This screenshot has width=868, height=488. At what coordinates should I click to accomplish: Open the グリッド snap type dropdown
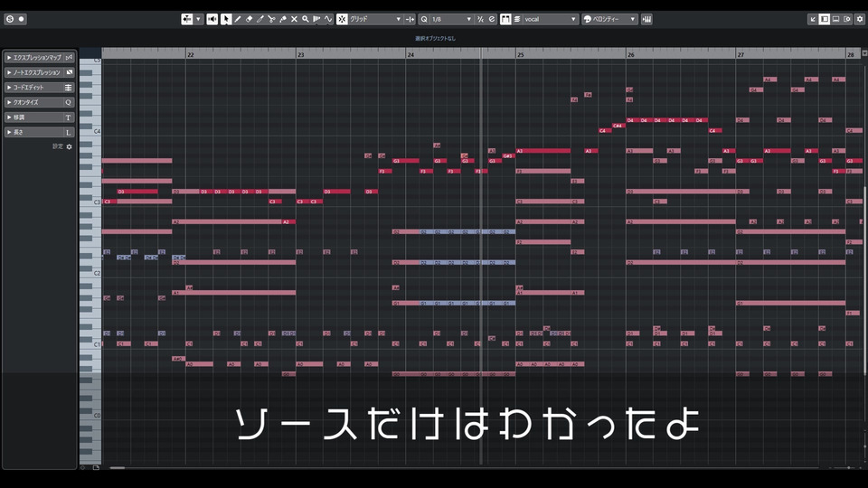375,19
